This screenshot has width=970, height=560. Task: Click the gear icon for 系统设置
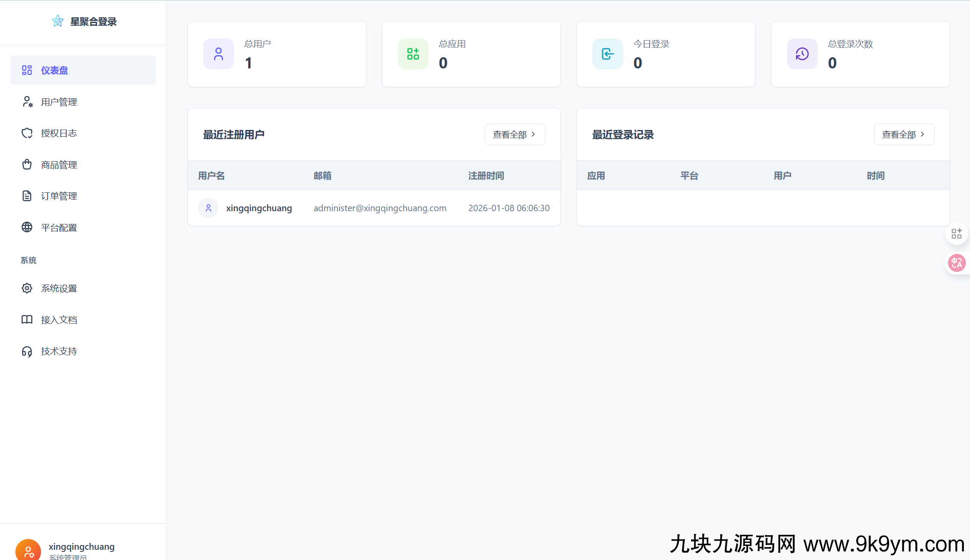27,288
